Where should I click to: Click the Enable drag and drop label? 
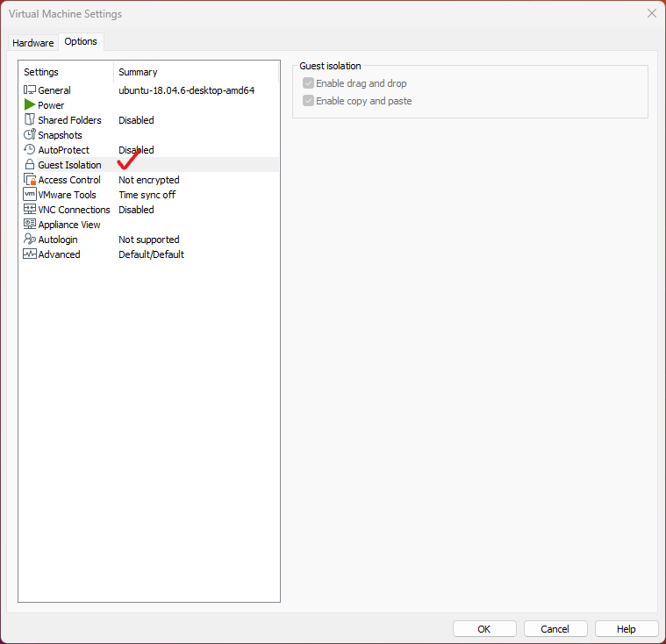[x=361, y=83]
